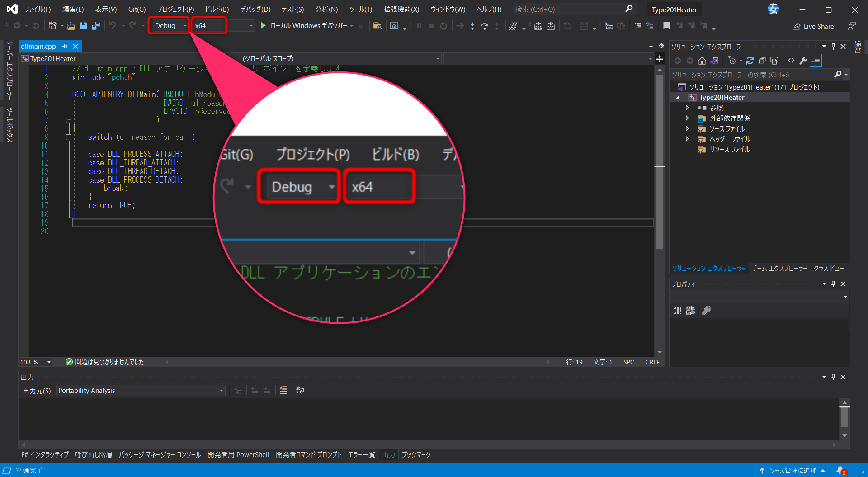Click Collapse All icon in Solution Explorer
Image resolution: width=868 pixels, height=477 pixels.
[762, 61]
